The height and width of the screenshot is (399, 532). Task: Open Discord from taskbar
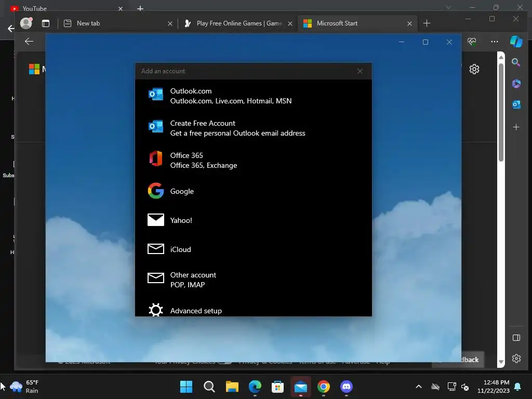click(x=346, y=387)
